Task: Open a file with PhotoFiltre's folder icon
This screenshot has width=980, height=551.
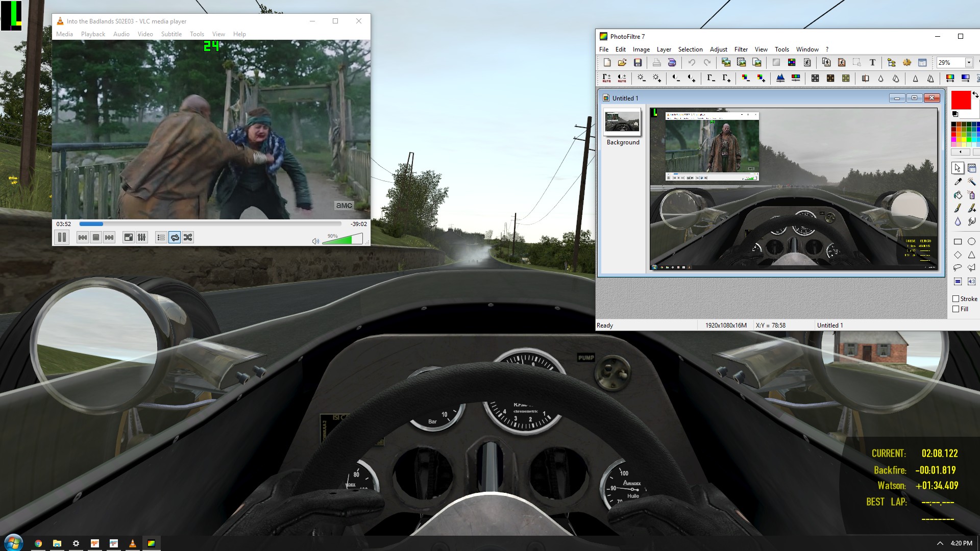Action: point(622,62)
